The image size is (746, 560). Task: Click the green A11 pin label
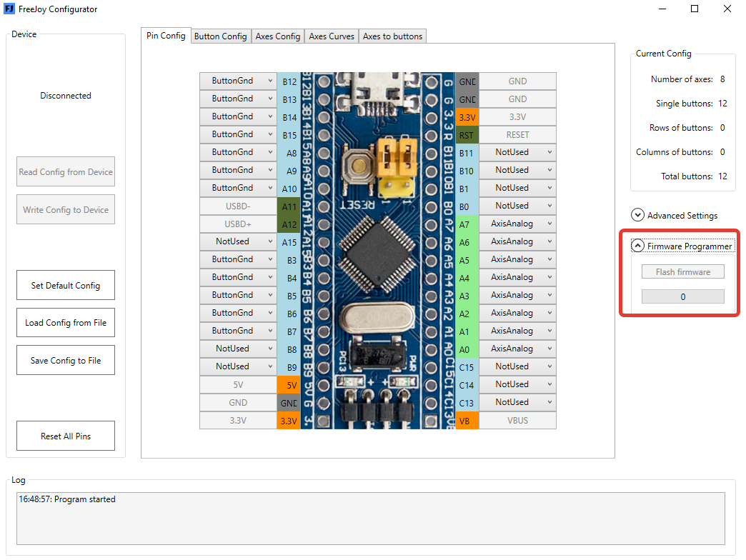tap(289, 206)
